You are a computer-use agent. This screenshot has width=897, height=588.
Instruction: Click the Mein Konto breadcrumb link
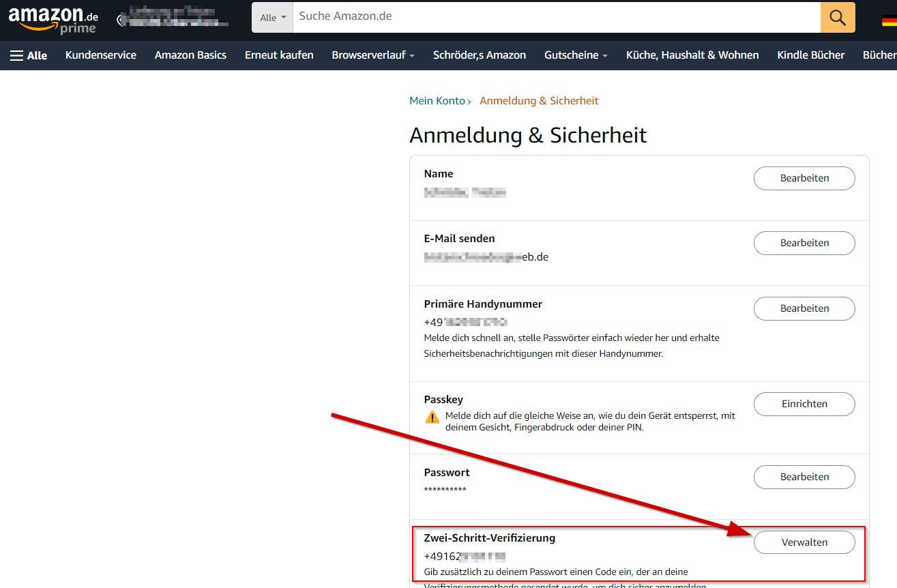(437, 101)
